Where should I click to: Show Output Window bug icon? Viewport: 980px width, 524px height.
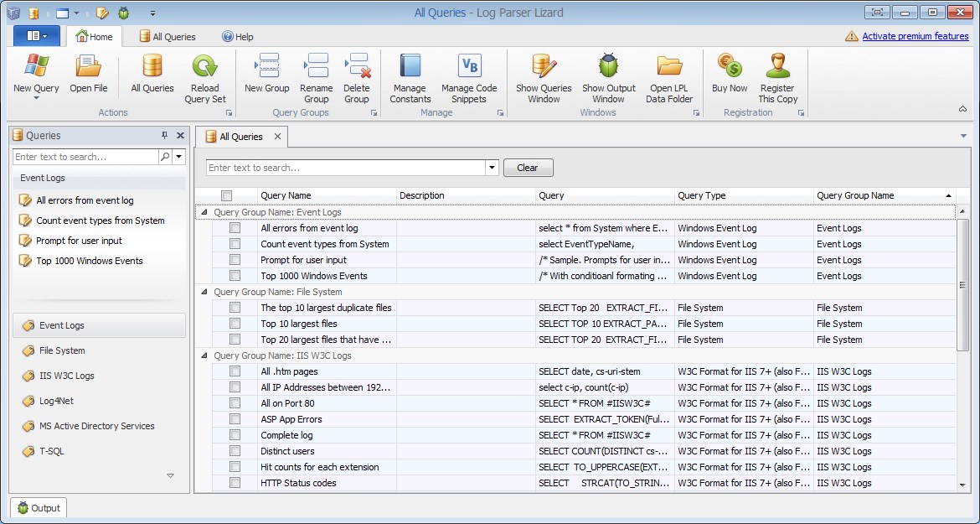pyautogui.click(x=608, y=65)
